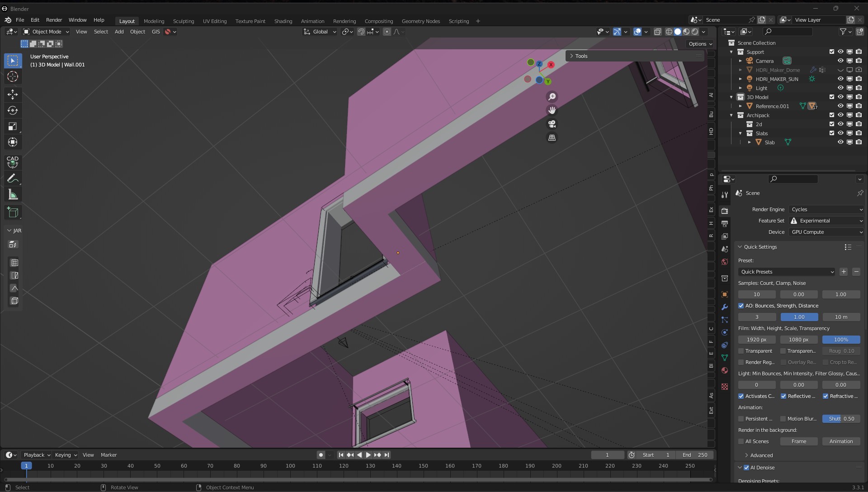Viewport: 868px width, 492px height.
Task: Hide the Camera in viewport
Action: pyautogui.click(x=840, y=61)
